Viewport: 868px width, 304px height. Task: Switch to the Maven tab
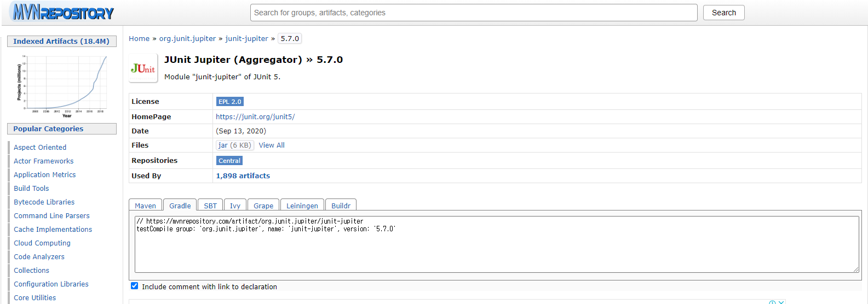[x=145, y=205]
